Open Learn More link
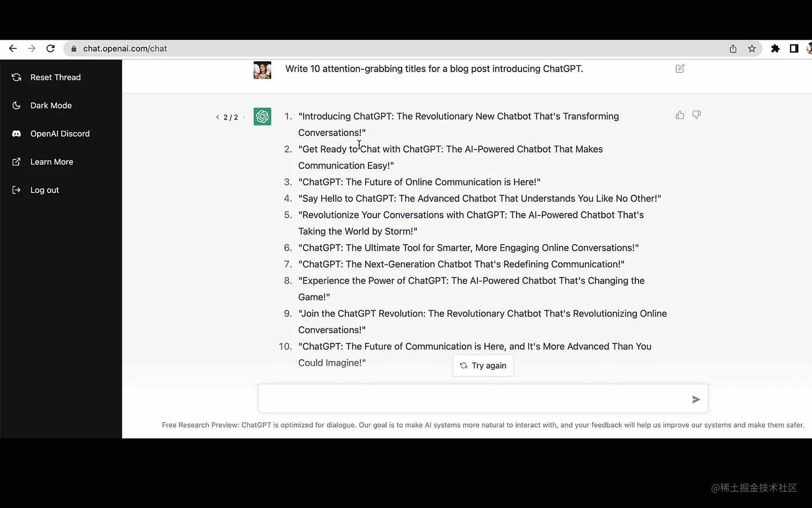The height and width of the screenshot is (508, 812). pos(52,162)
